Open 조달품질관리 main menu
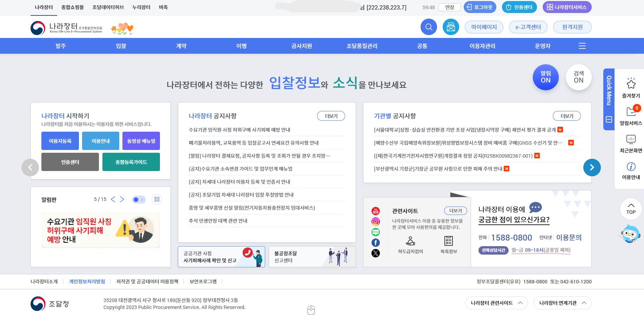 coord(362,46)
